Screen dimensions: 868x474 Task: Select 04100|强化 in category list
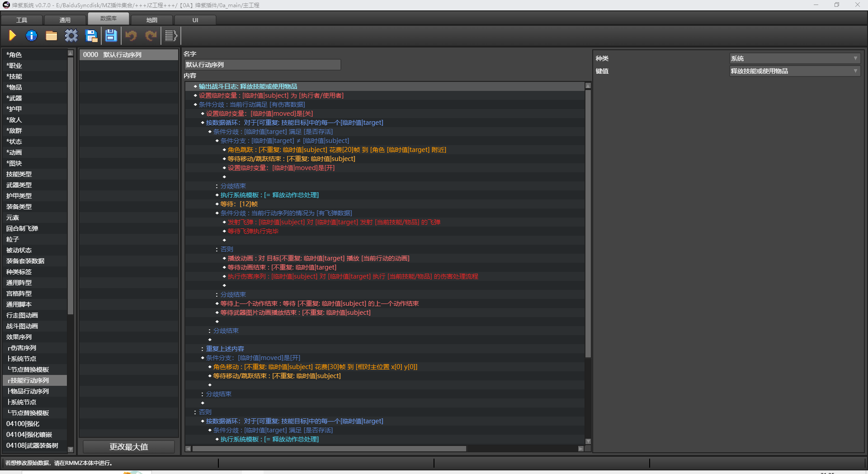click(x=35, y=424)
